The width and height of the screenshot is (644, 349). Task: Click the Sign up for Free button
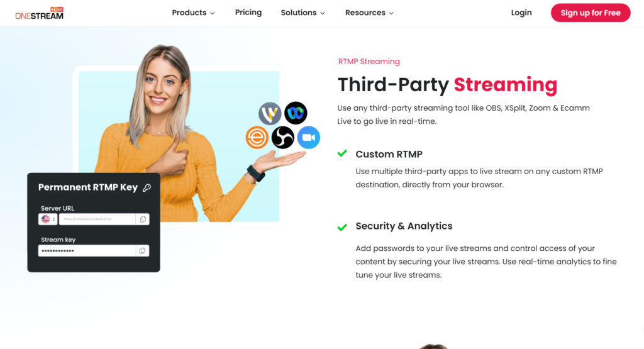coord(591,13)
